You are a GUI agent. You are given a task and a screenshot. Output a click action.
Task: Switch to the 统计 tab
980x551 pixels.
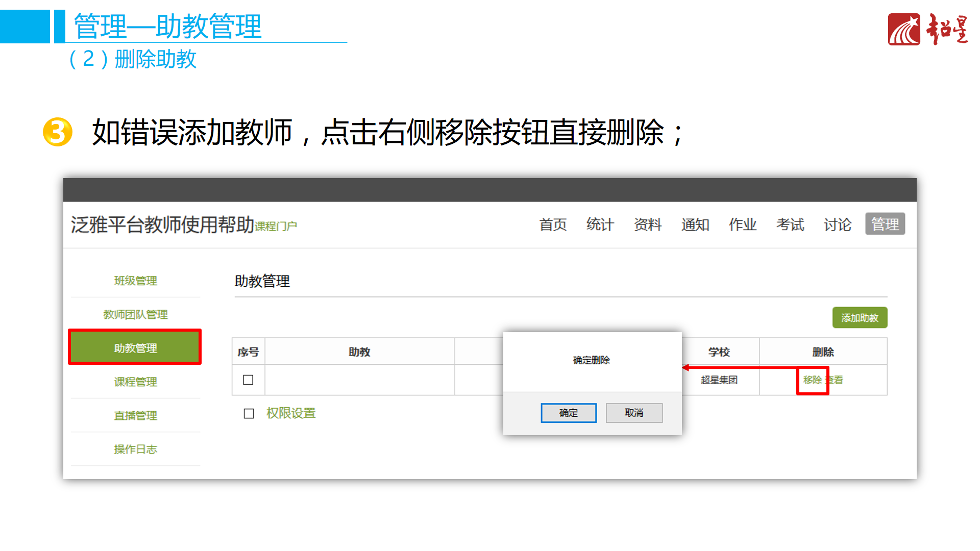pos(600,224)
